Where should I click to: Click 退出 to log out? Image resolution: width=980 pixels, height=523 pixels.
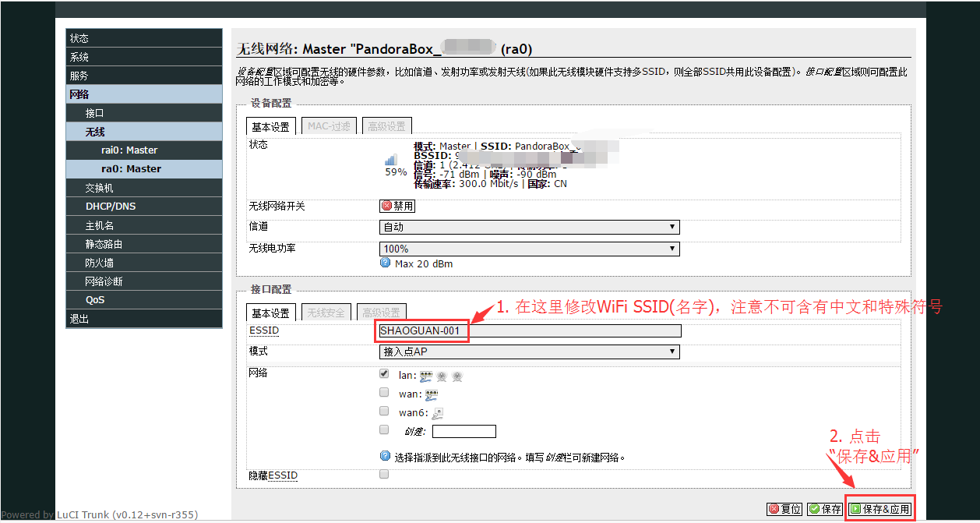(144, 319)
